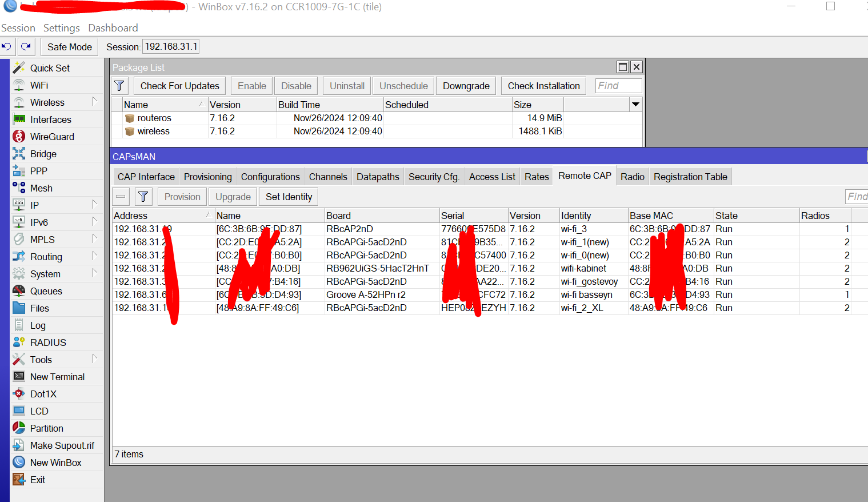Click the Session address field
The image size is (868, 502).
[x=171, y=47]
